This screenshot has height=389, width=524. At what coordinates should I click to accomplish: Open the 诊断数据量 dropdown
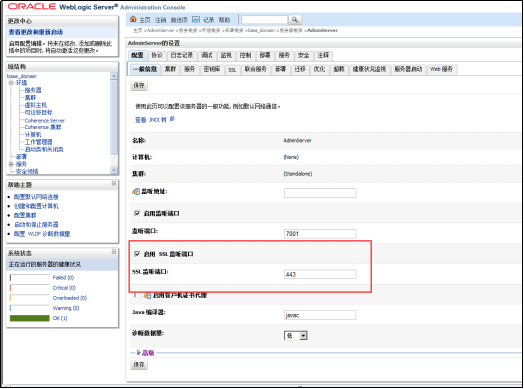tap(296, 336)
